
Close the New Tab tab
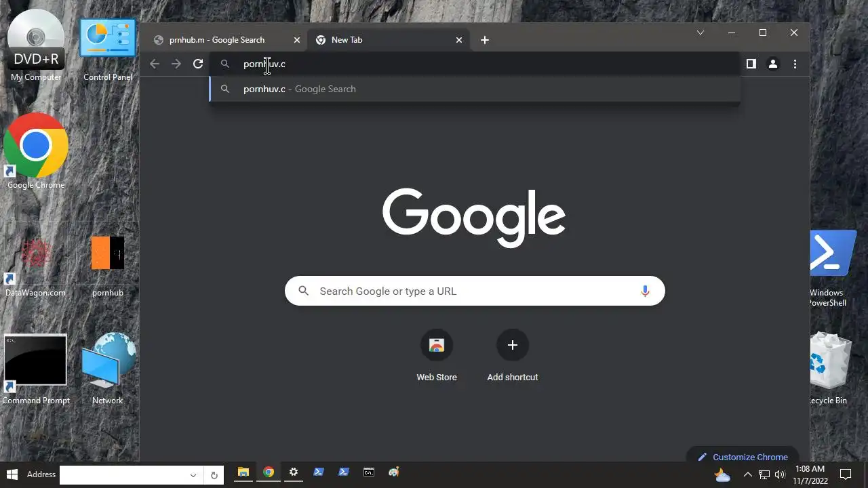pos(458,40)
